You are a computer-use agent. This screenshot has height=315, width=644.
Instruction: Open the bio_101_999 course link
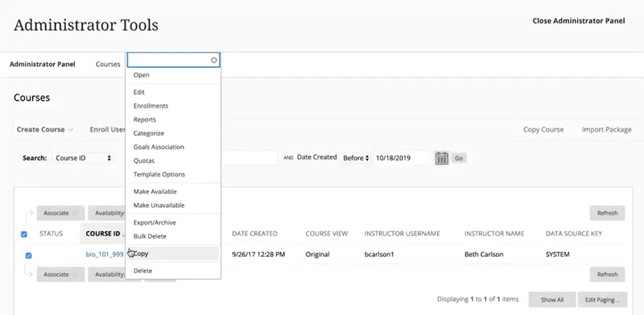(x=105, y=254)
